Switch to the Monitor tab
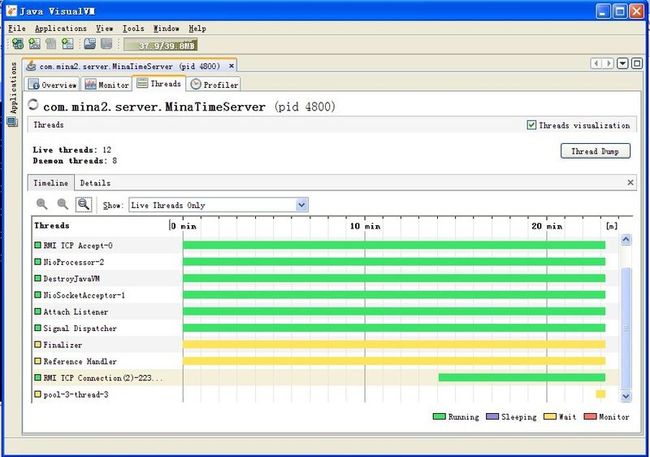Viewport: 650px width, 457px height. pyautogui.click(x=107, y=85)
